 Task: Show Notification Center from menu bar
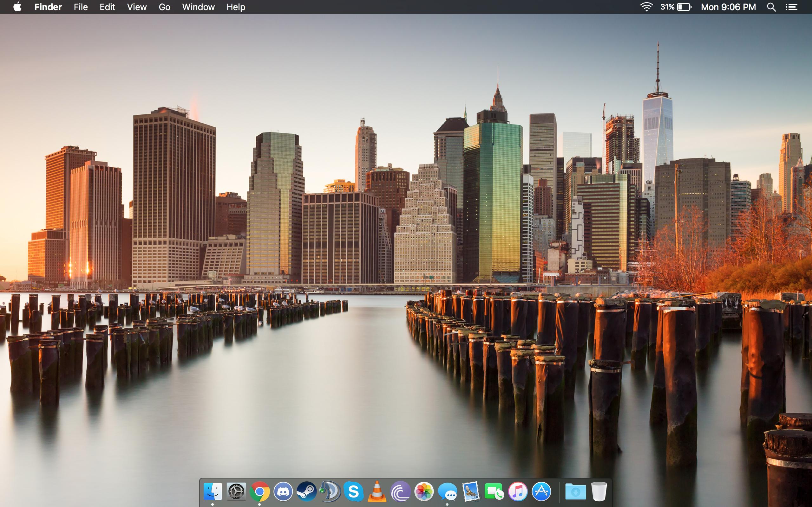coord(791,7)
